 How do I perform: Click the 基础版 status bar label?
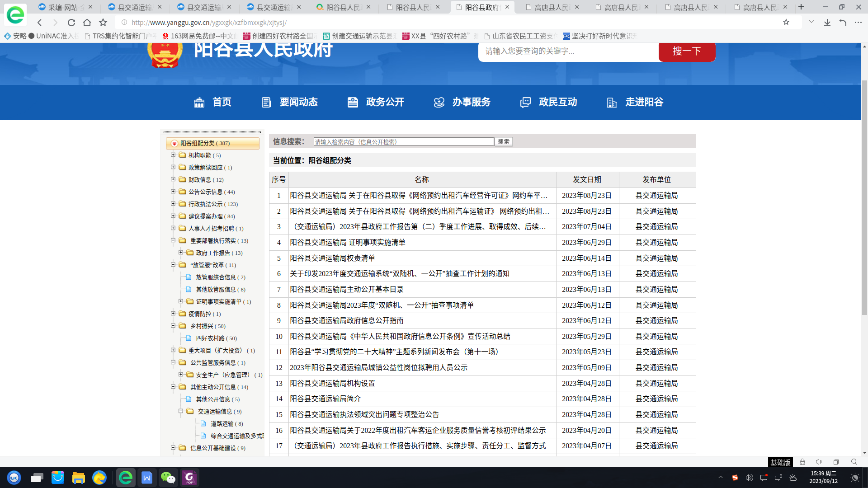(x=780, y=462)
